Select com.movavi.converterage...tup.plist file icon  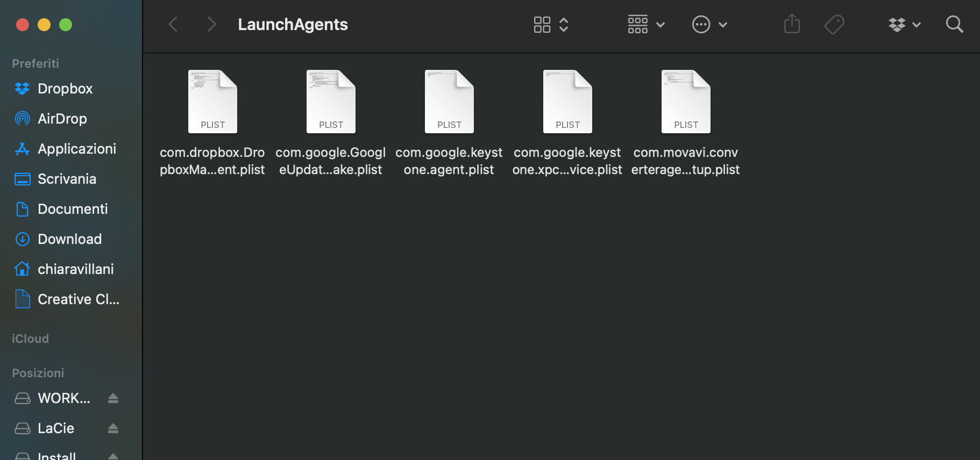(x=686, y=102)
